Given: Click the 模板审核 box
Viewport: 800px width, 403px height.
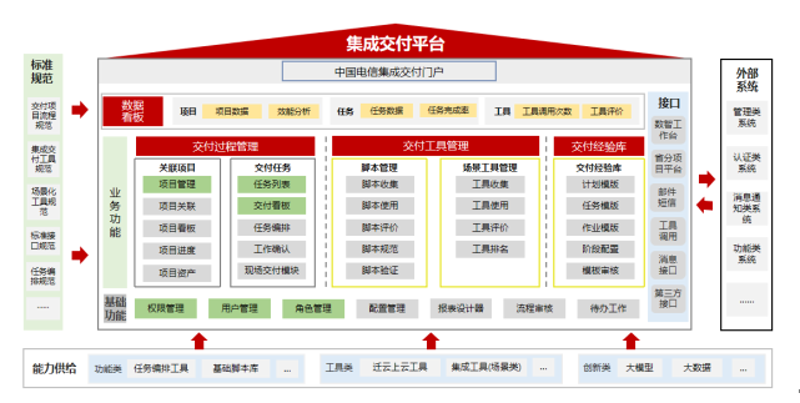Looking at the screenshot, I should tap(600, 270).
